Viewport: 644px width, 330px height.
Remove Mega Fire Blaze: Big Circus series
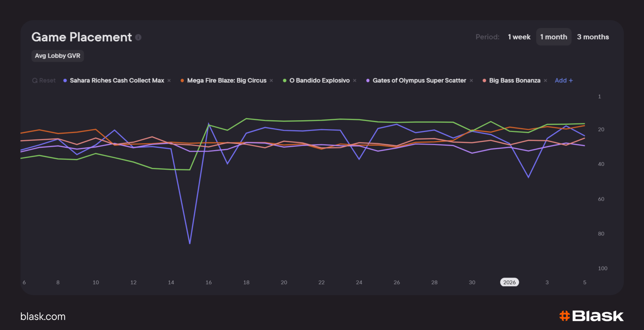(271, 81)
